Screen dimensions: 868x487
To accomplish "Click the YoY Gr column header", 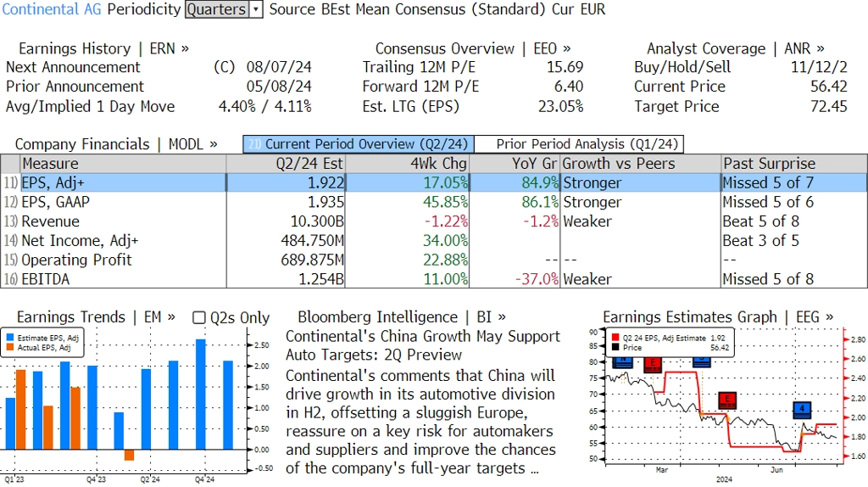I will (x=515, y=164).
